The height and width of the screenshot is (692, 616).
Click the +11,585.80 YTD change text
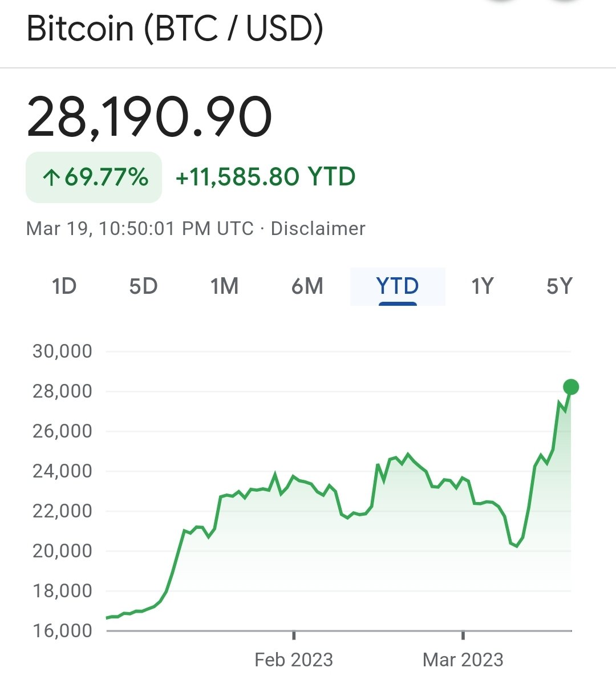[x=265, y=177]
